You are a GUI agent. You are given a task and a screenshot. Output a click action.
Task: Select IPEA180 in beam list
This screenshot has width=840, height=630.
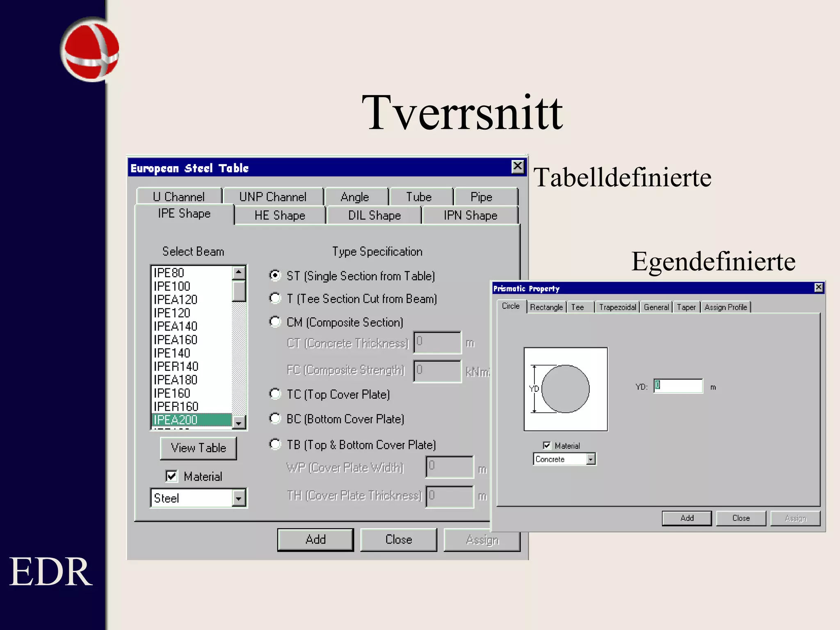(x=192, y=380)
